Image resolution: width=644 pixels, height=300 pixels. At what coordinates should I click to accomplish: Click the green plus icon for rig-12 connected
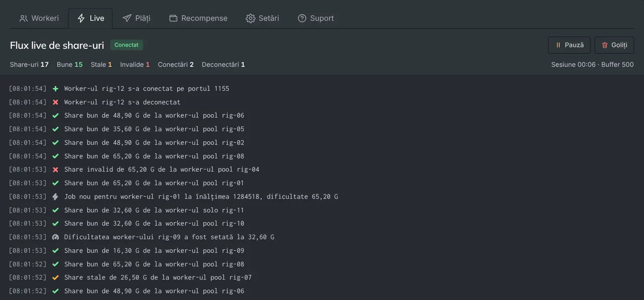pyautogui.click(x=56, y=89)
